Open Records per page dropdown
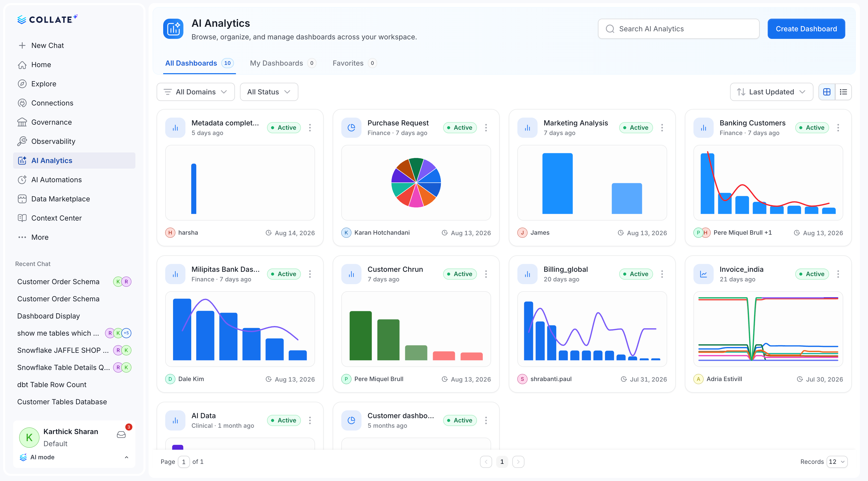This screenshot has width=868, height=481. click(837, 462)
